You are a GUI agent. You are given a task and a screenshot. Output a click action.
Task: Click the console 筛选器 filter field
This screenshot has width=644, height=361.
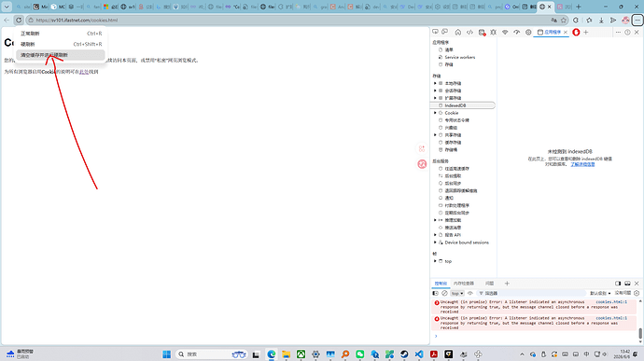point(532,293)
